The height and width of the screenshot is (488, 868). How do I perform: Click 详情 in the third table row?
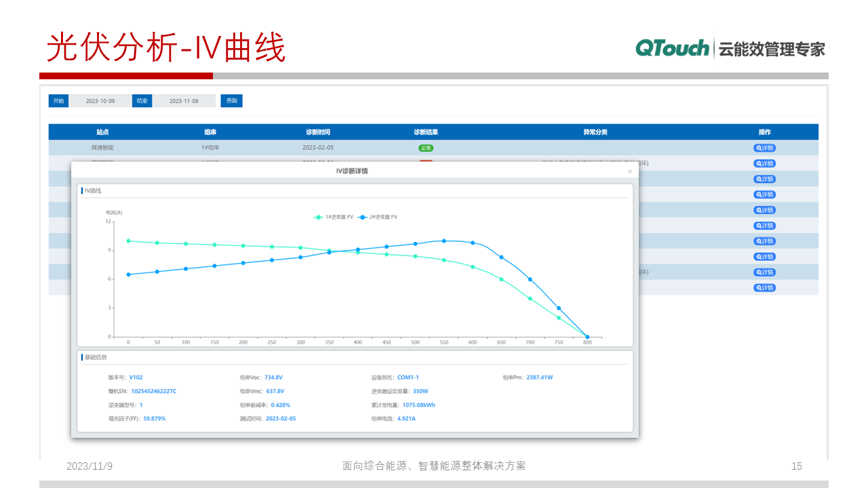(x=764, y=179)
